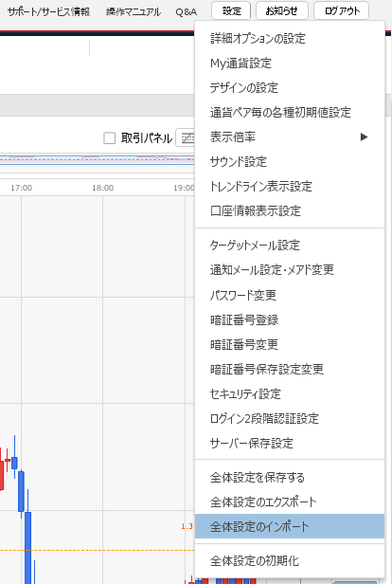The width and height of the screenshot is (392, 584).
Task: Open the お知らせ button
Action: (x=282, y=10)
